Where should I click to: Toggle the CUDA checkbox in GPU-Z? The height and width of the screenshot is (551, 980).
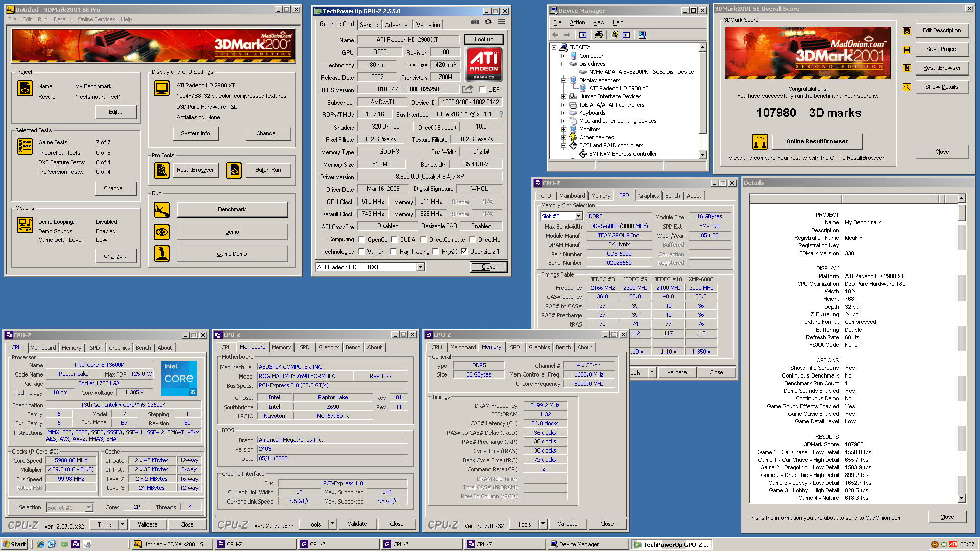coord(394,240)
